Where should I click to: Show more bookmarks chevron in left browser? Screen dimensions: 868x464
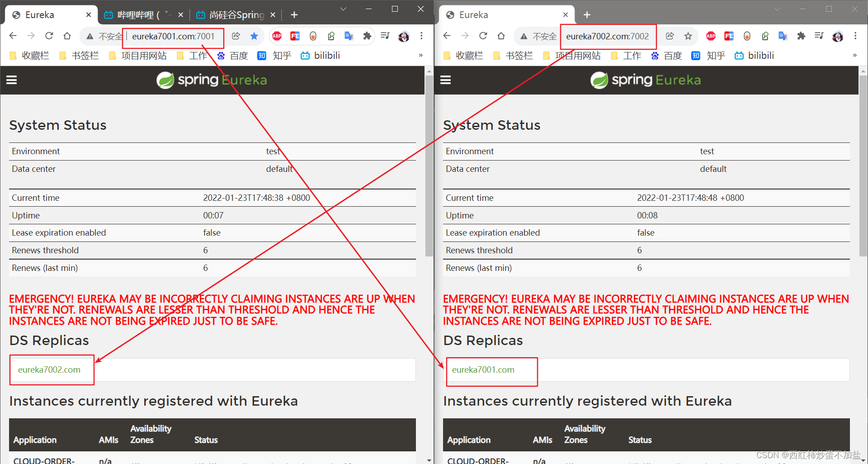[x=420, y=55]
